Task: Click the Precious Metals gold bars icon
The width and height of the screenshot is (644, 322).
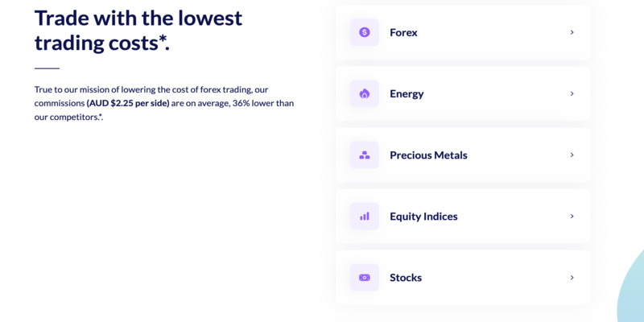Action: [x=365, y=155]
